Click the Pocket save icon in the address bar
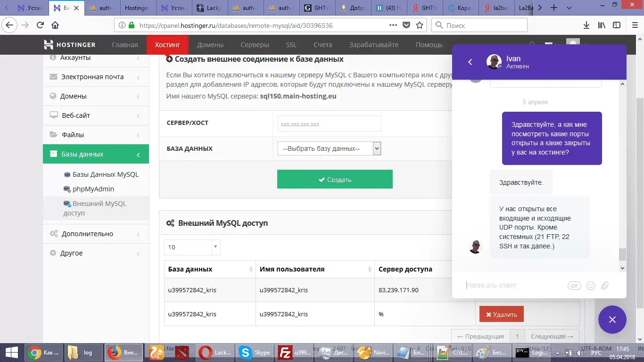This screenshot has width=644, height=362. point(406,25)
